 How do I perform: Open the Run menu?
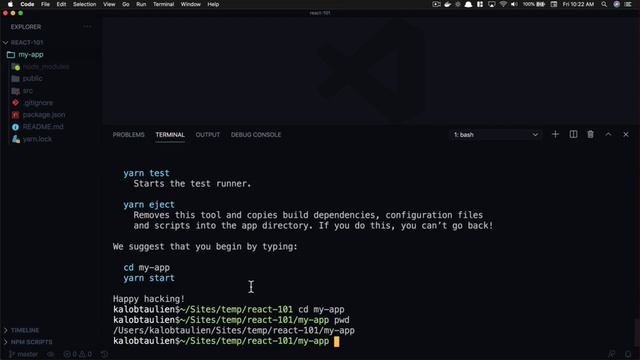coord(141,4)
